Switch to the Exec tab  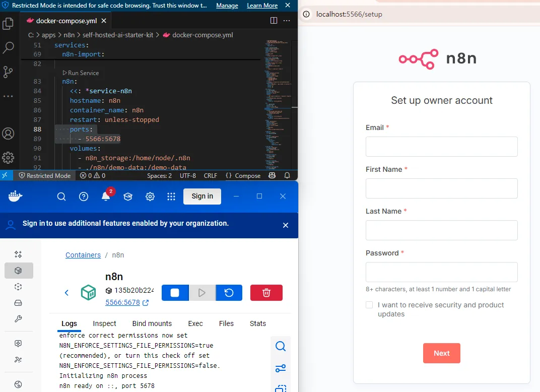pos(195,323)
